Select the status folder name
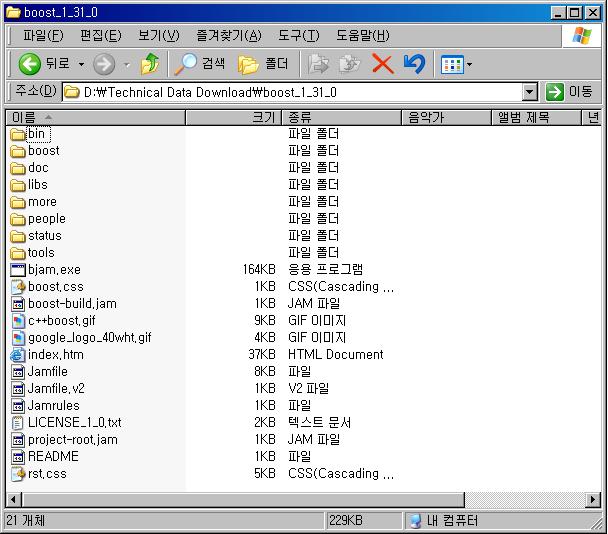The width and height of the screenshot is (608, 534). coord(45,236)
